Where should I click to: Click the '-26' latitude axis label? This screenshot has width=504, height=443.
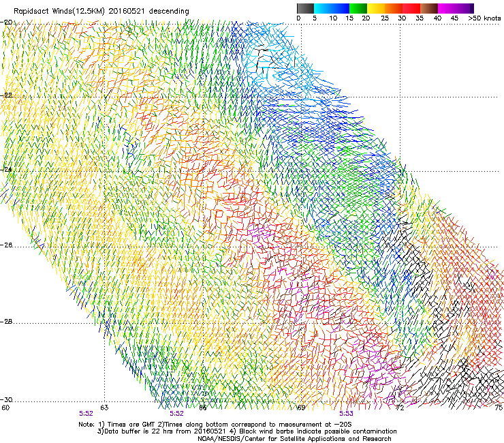point(6,245)
